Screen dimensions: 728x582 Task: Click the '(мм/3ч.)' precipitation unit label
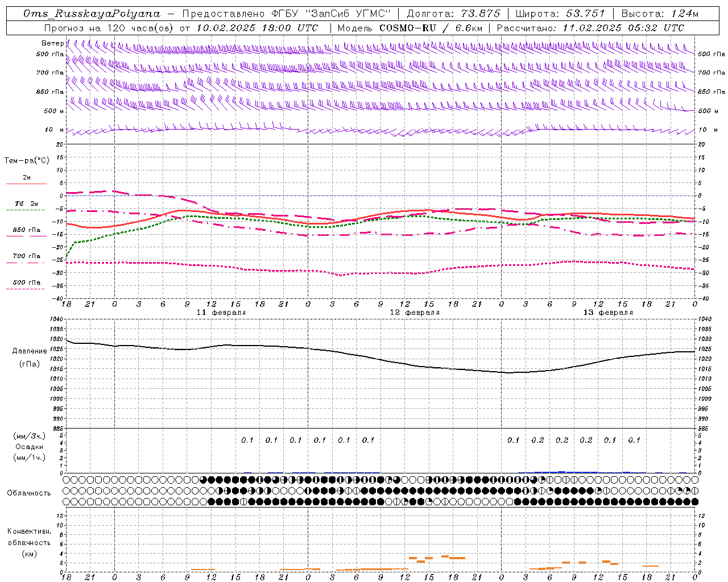pyautogui.click(x=29, y=436)
